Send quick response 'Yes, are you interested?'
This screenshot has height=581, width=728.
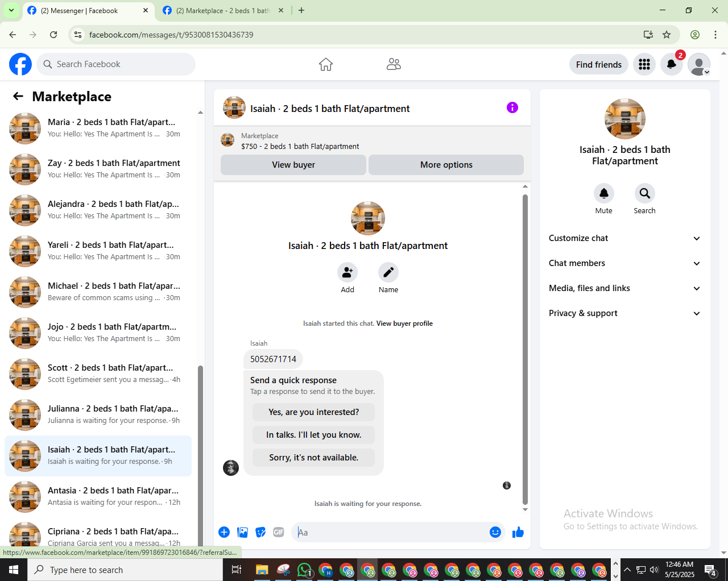tap(314, 412)
